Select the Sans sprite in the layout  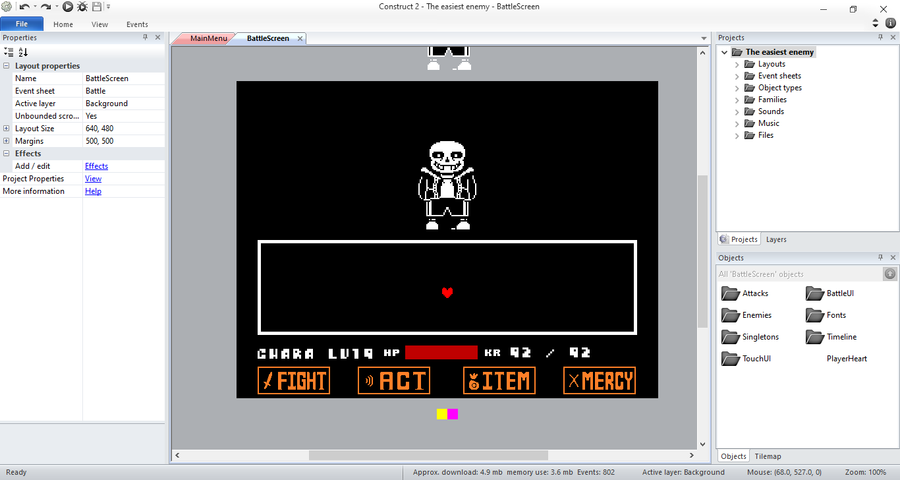coord(447,185)
